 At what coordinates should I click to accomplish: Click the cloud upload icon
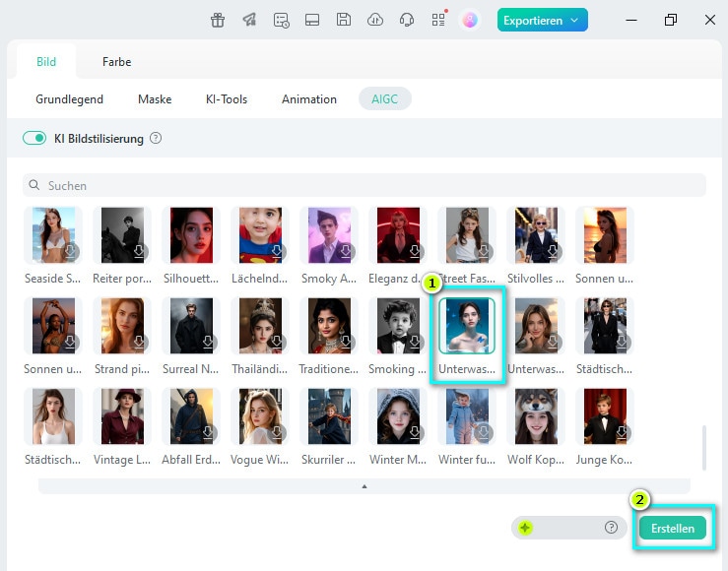(375, 20)
